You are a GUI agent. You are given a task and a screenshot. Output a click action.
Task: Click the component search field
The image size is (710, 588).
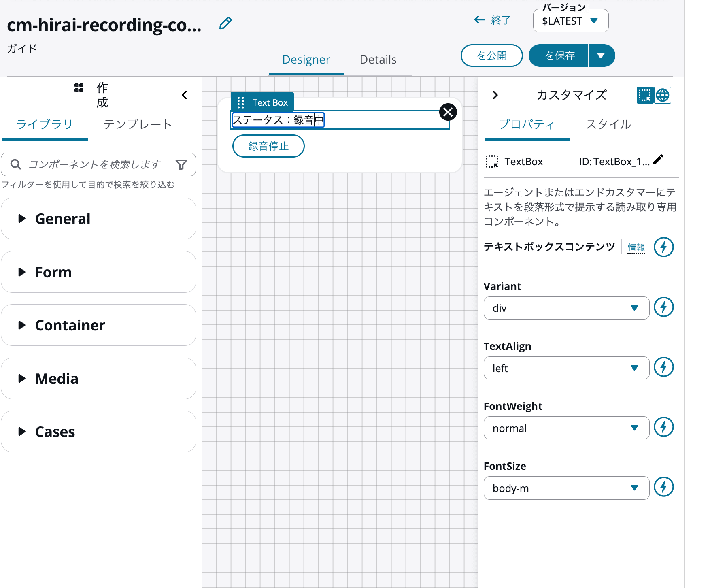(x=98, y=164)
